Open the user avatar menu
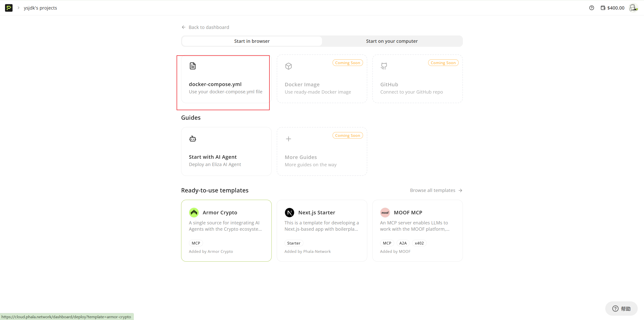Viewport: 644px width, 320px height. [x=633, y=8]
